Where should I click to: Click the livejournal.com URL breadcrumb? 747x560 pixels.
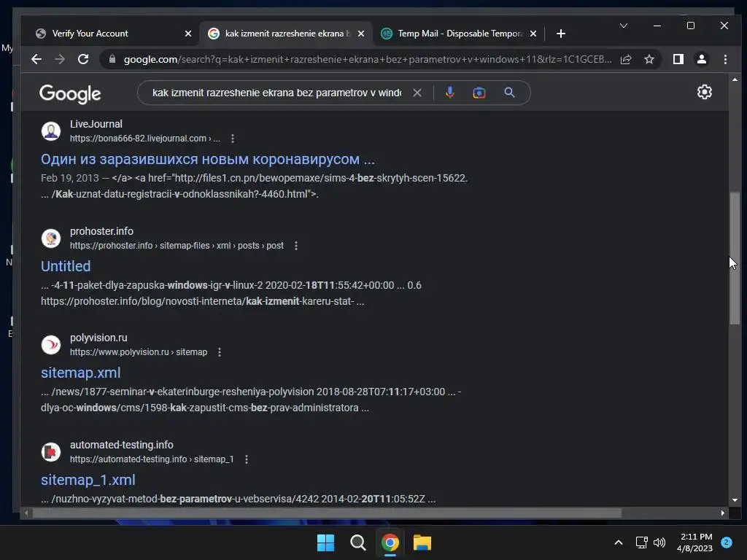[145, 139]
